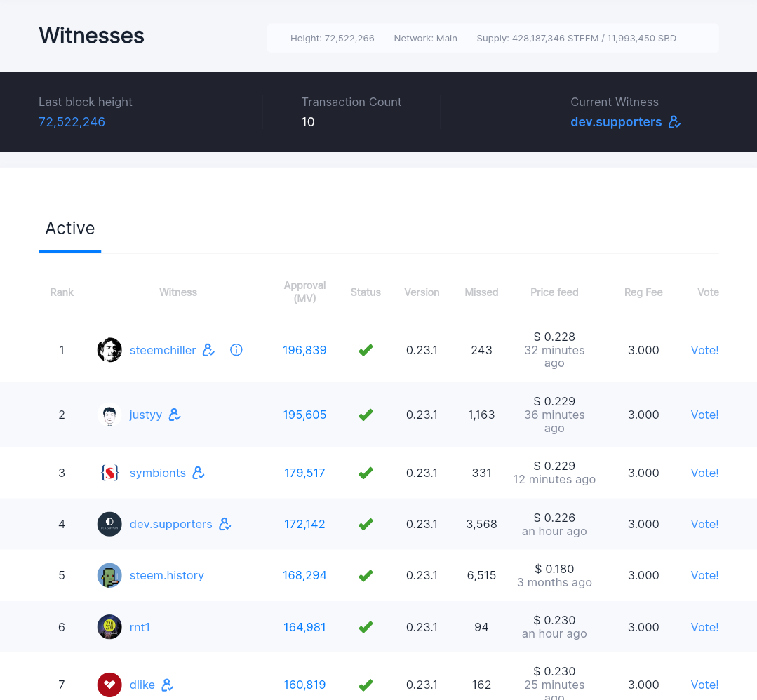Click steemchiller's verified user icon
Screen dimensions: 757x700
tap(208, 350)
